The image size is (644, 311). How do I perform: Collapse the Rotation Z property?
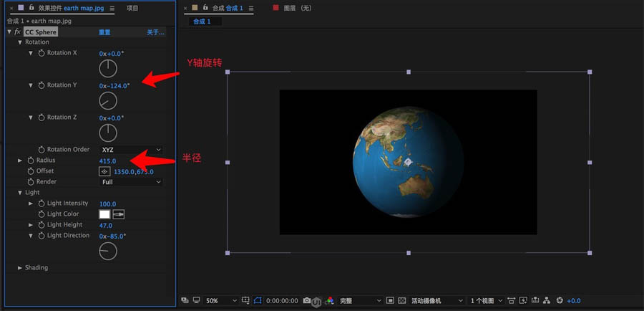pos(30,118)
